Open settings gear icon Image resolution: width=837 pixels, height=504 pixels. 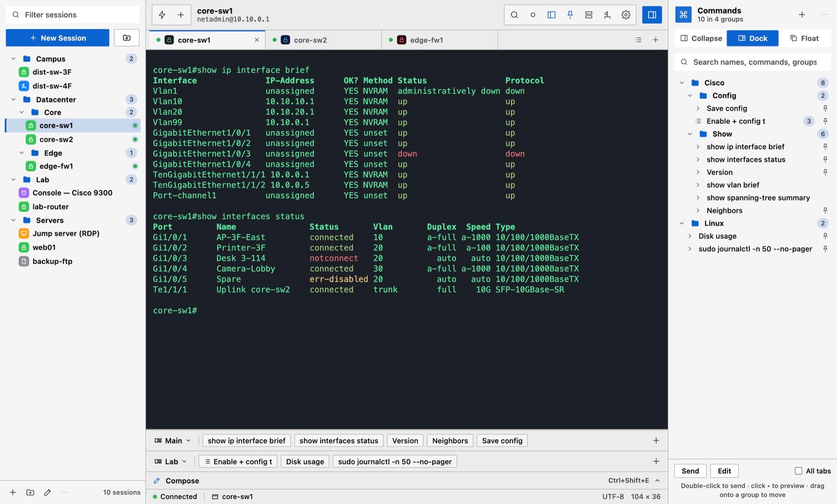(626, 15)
